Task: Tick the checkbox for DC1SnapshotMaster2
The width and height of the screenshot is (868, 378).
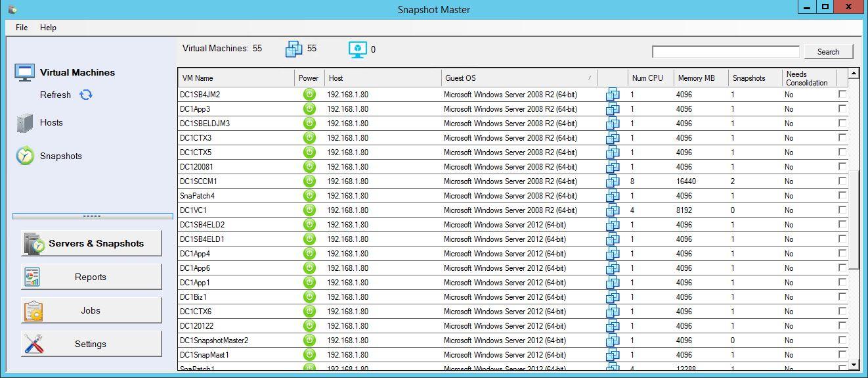Action: point(842,340)
